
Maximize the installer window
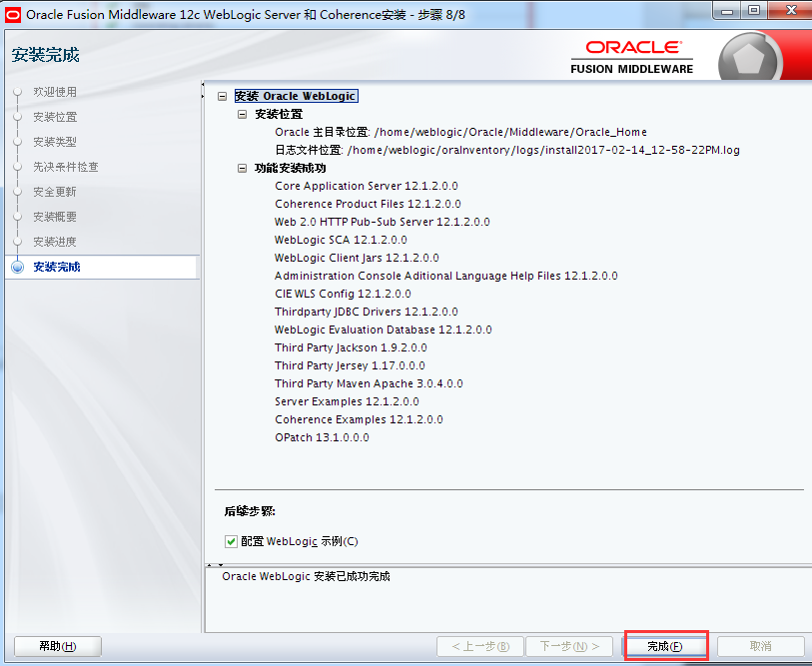[754, 10]
